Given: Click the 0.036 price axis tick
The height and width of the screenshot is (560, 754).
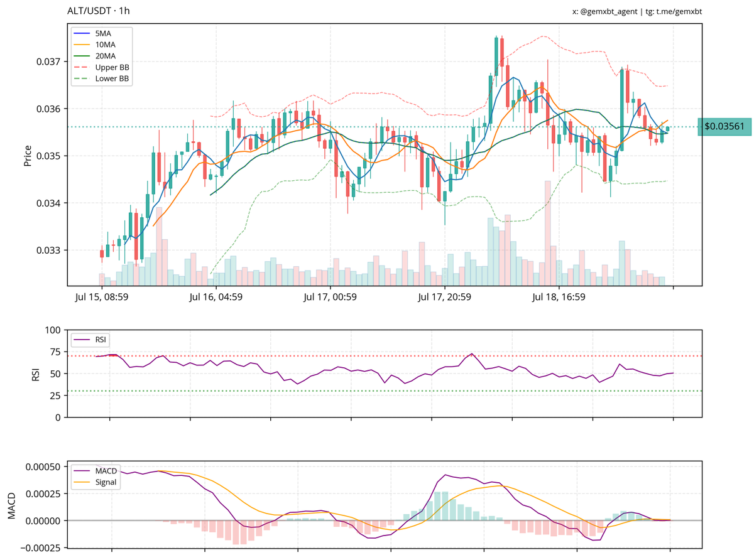Looking at the screenshot, I should point(47,109).
